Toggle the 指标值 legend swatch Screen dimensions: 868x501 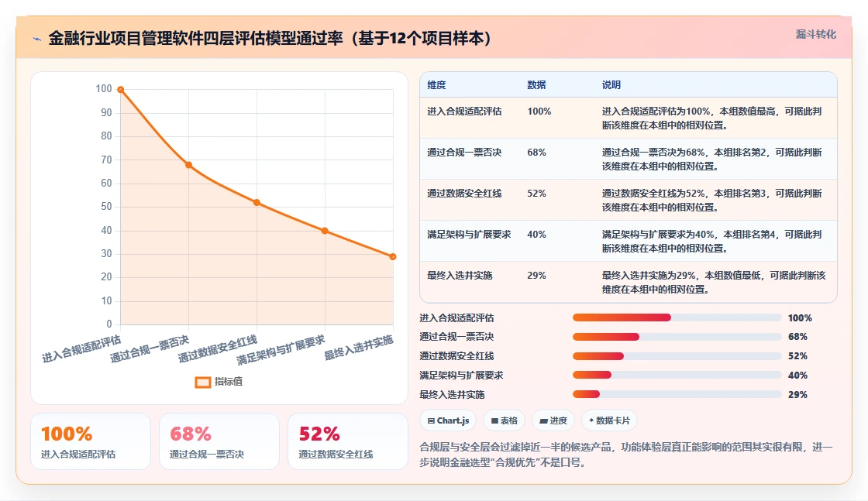click(x=202, y=382)
